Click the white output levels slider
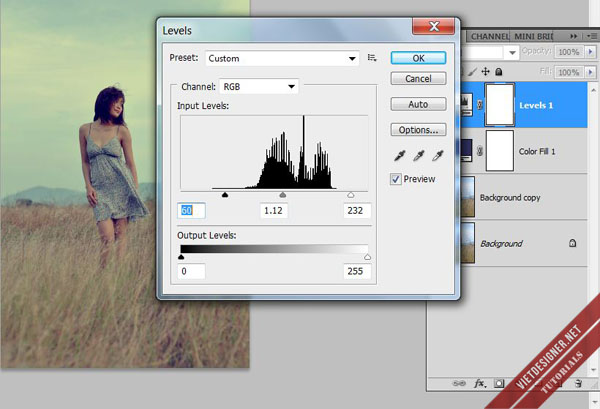600x409 pixels. coord(367,257)
